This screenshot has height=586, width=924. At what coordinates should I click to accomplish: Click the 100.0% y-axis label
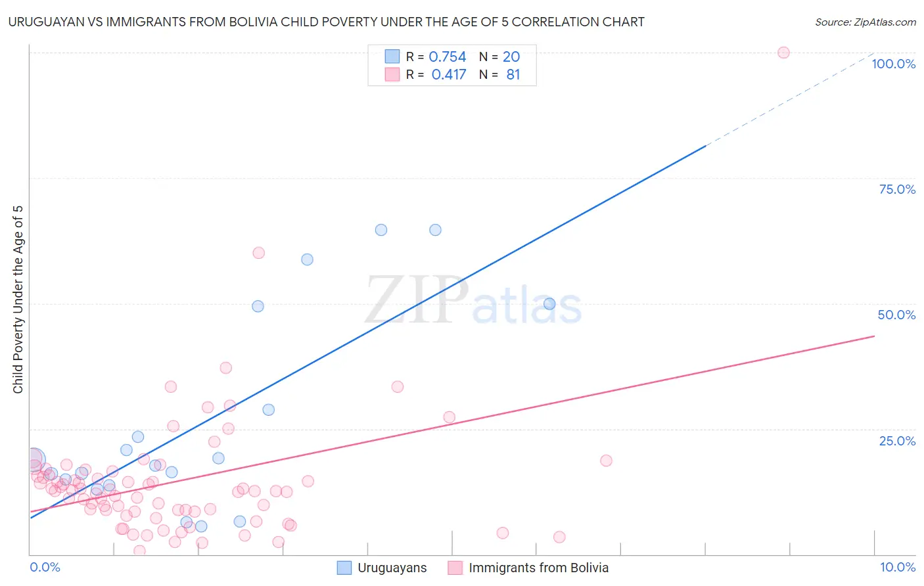tap(893, 64)
